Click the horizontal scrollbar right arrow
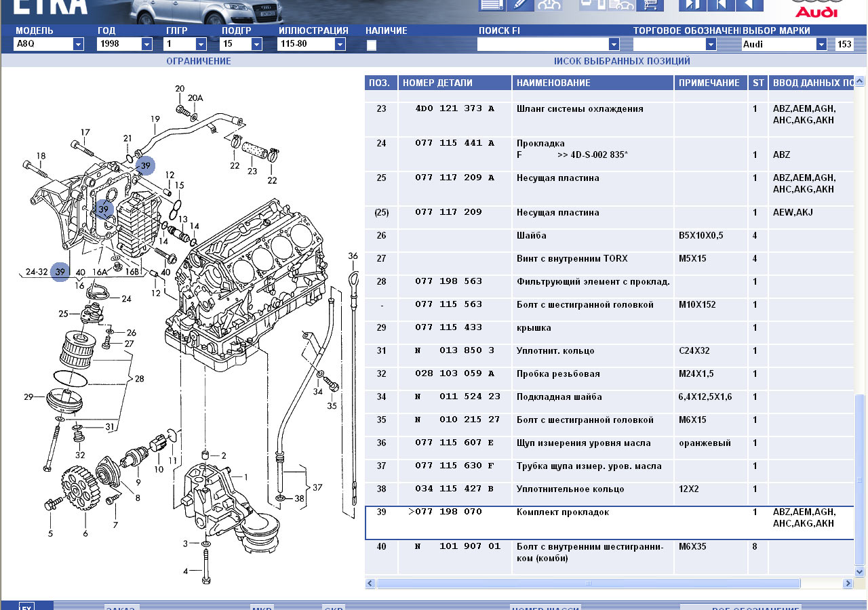This screenshot has height=610, width=868. [x=848, y=584]
